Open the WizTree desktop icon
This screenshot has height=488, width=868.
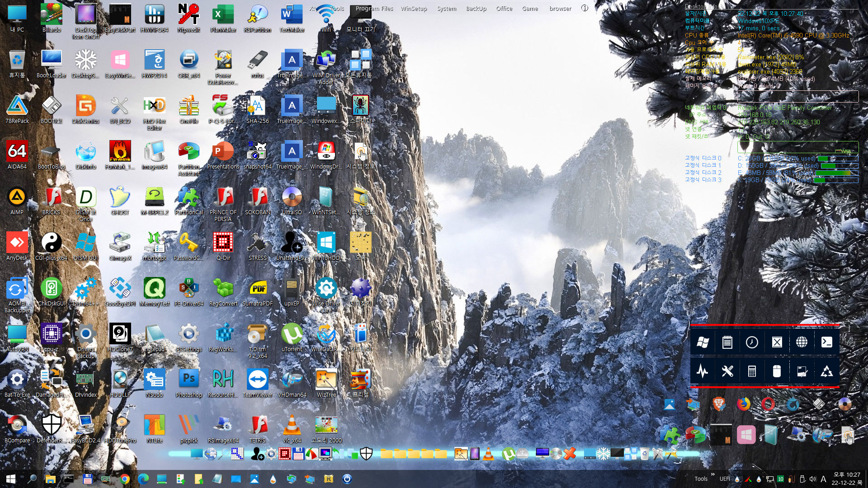(x=326, y=383)
